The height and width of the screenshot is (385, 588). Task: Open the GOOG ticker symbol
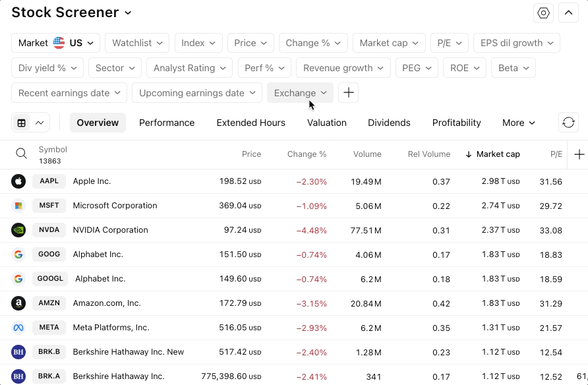click(x=49, y=254)
